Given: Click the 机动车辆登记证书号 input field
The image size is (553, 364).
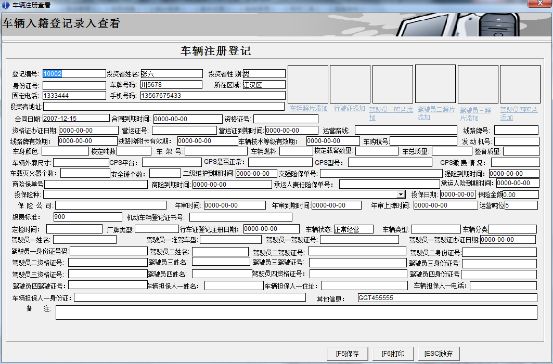Looking at the screenshot, I should [241, 217].
